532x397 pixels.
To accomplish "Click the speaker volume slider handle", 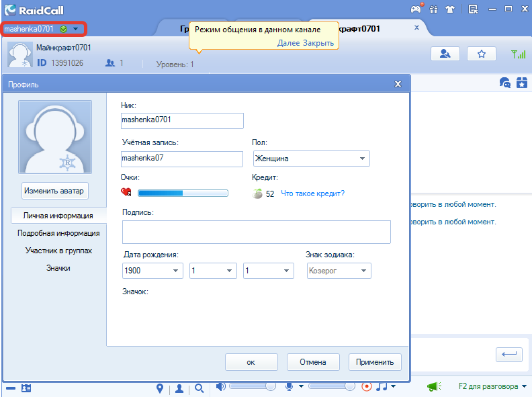I will click(x=271, y=386).
